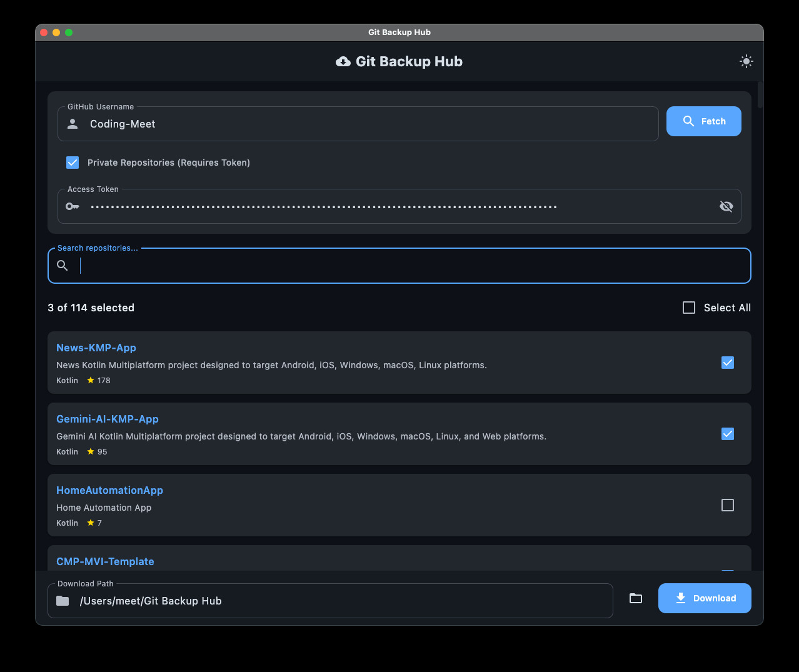Click the key icon in Access Token field
799x672 pixels.
tap(73, 206)
